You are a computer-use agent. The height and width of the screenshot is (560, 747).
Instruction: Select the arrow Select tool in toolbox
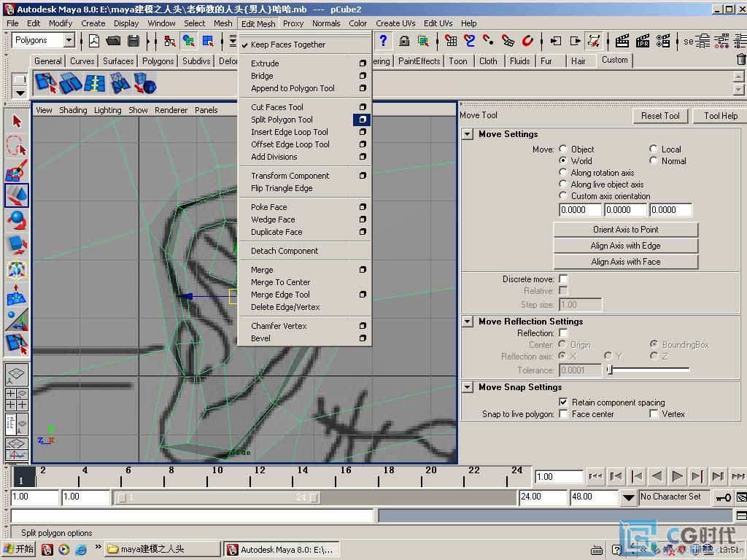17,121
